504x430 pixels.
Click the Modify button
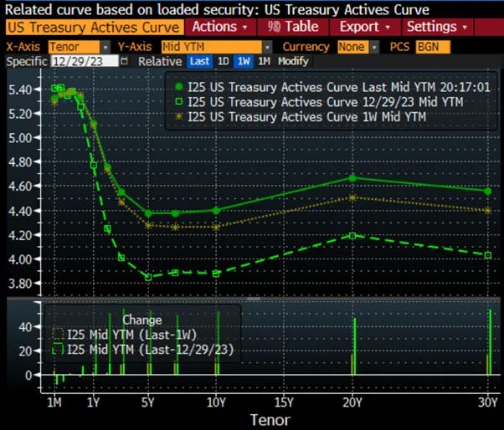(x=293, y=61)
